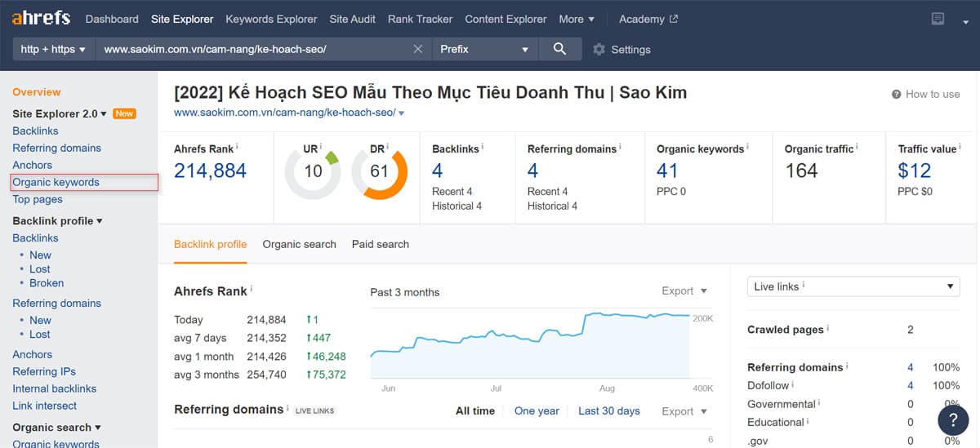Click the UR 10 donut gauge
Screen dimensions: 980x448
pos(313,172)
